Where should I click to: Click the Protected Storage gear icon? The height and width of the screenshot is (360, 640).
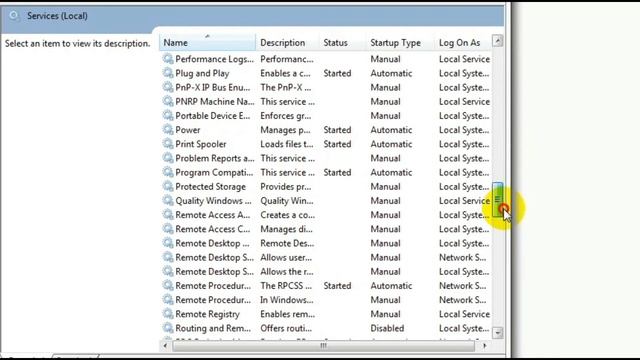[168, 186]
